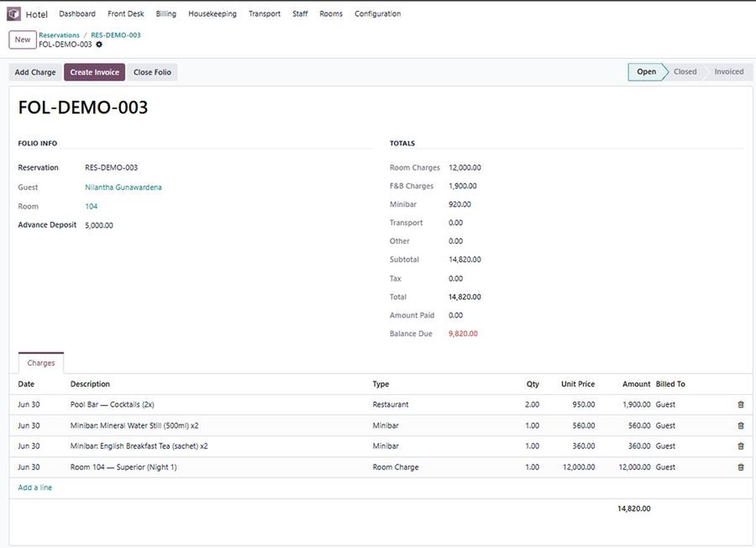Image resolution: width=756 pixels, height=548 pixels.
Task: Select the Closed status stage
Action: tap(685, 72)
